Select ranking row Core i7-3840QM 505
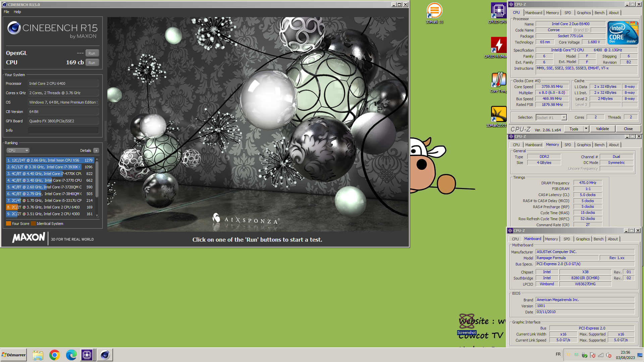The height and width of the screenshot is (362, 644). click(x=50, y=194)
